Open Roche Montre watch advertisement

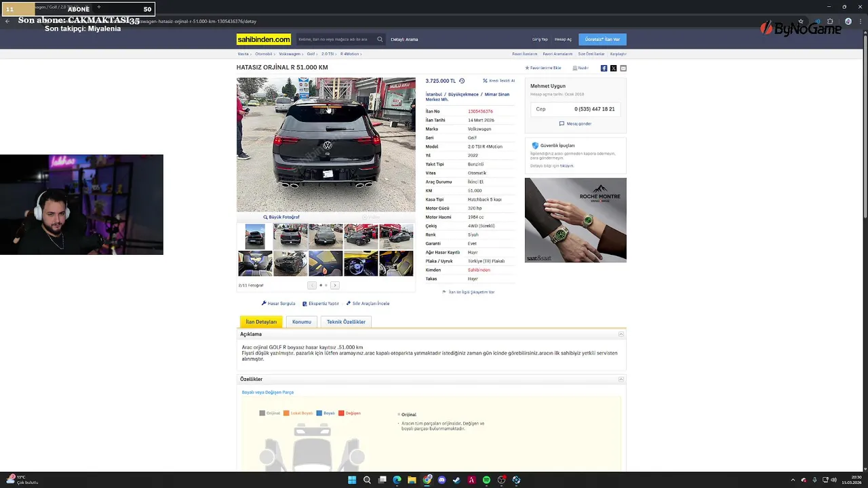coord(576,220)
